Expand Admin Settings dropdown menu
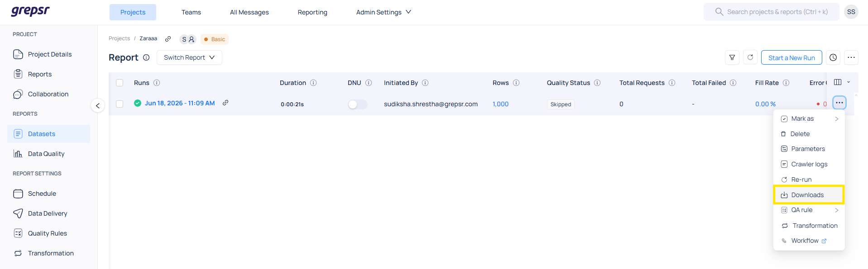 coord(383,12)
